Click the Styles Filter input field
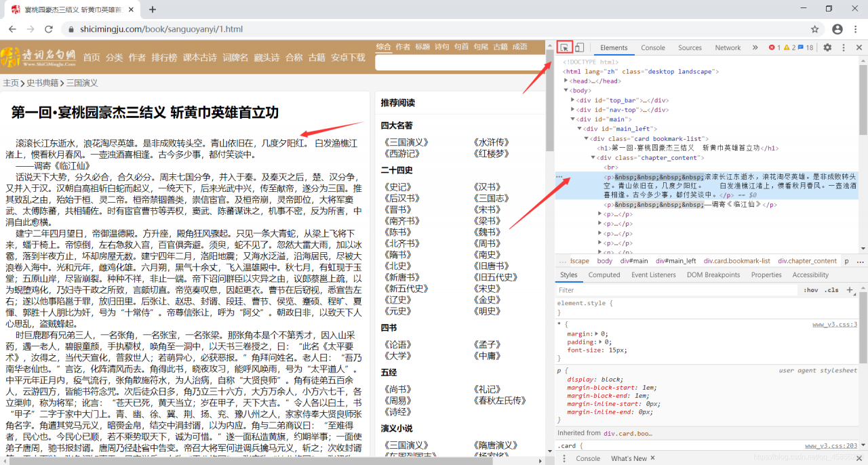 678,290
